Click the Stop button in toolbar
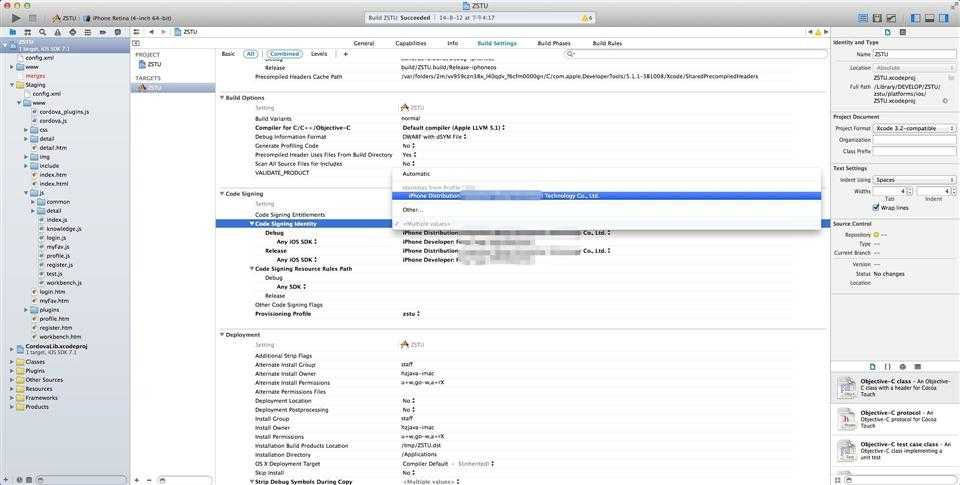The width and height of the screenshot is (960, 485). (33, 18)
